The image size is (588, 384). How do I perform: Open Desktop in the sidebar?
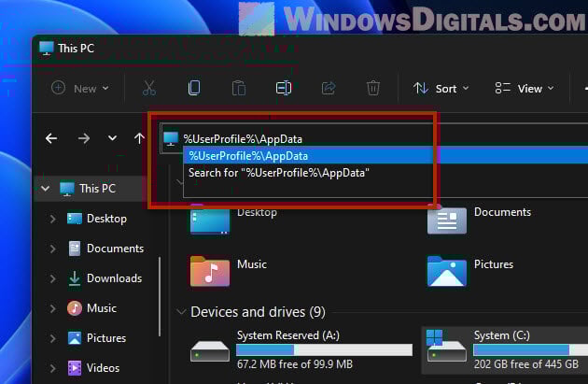(x=97, y=219)
